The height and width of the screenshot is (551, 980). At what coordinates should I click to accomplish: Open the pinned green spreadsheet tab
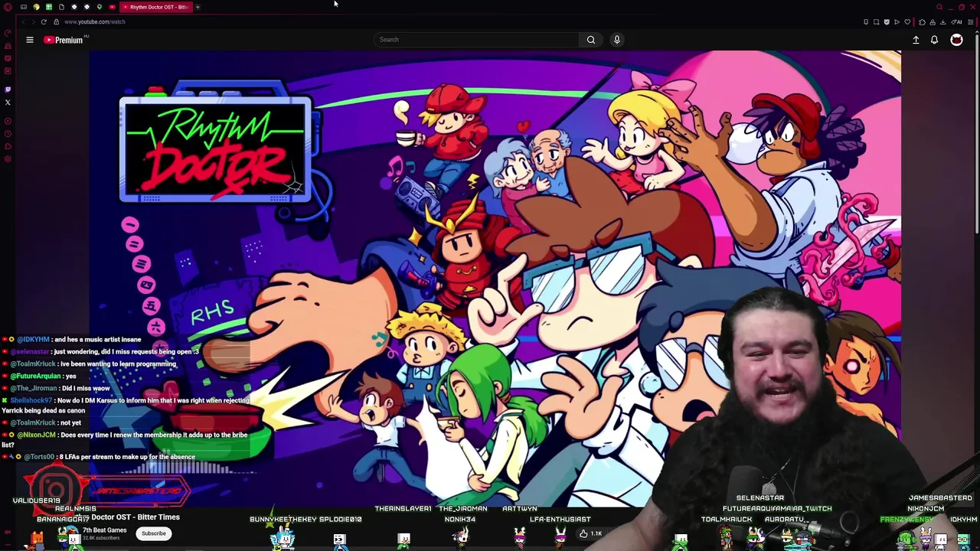tap(49, 7)
